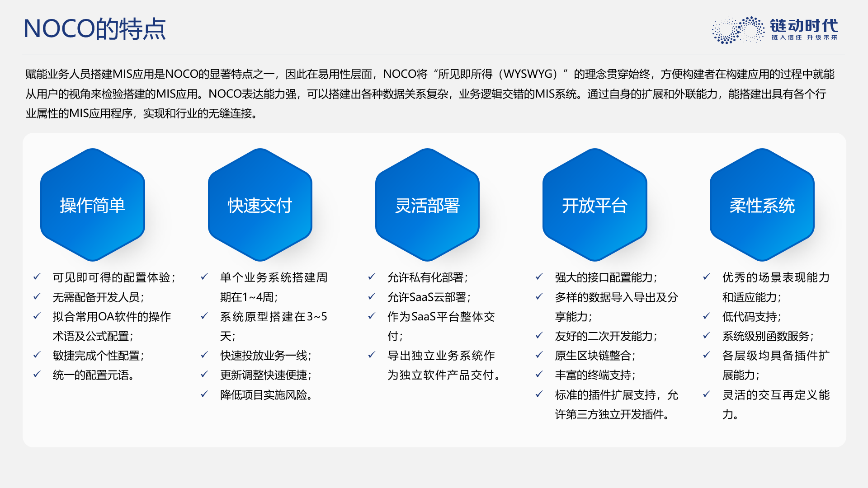Click the checkmark beside 统一的配置元语
This screenshot has width=868, height=488.
[37, 374]
